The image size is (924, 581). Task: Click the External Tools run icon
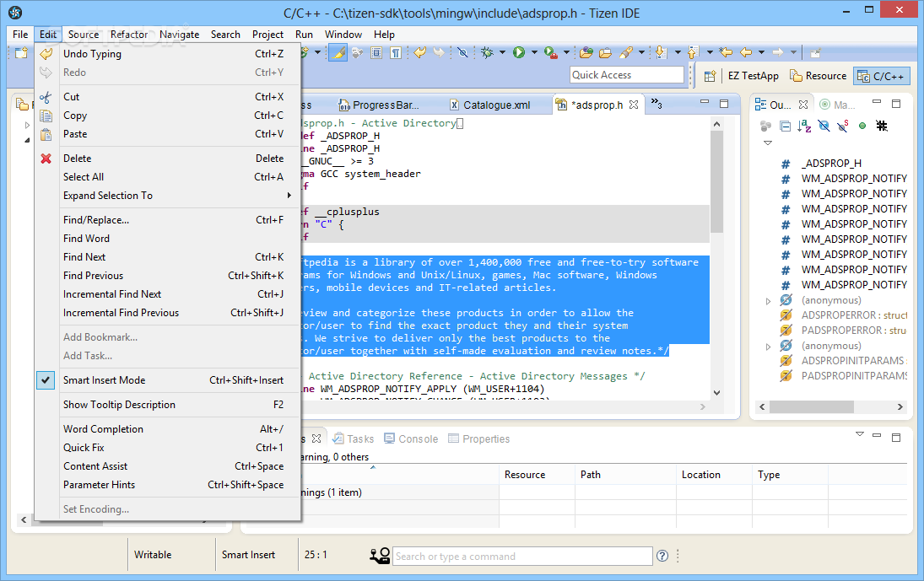pos(550,53)
